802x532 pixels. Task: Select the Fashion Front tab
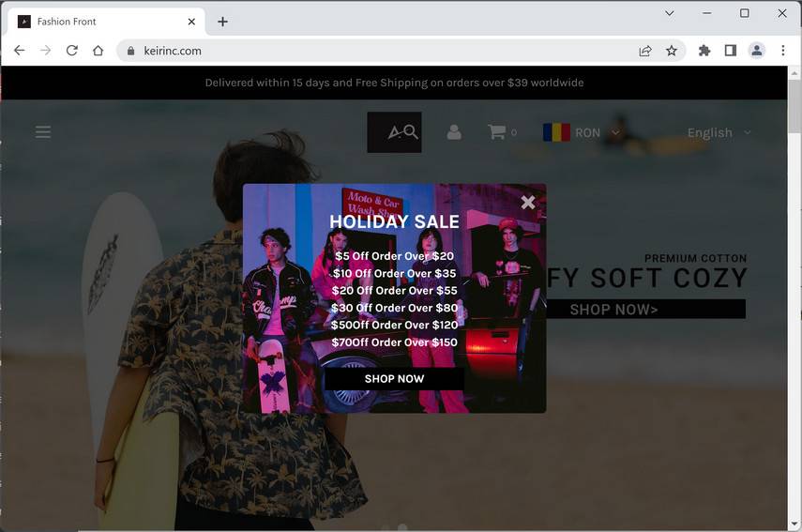coord(106,22)
